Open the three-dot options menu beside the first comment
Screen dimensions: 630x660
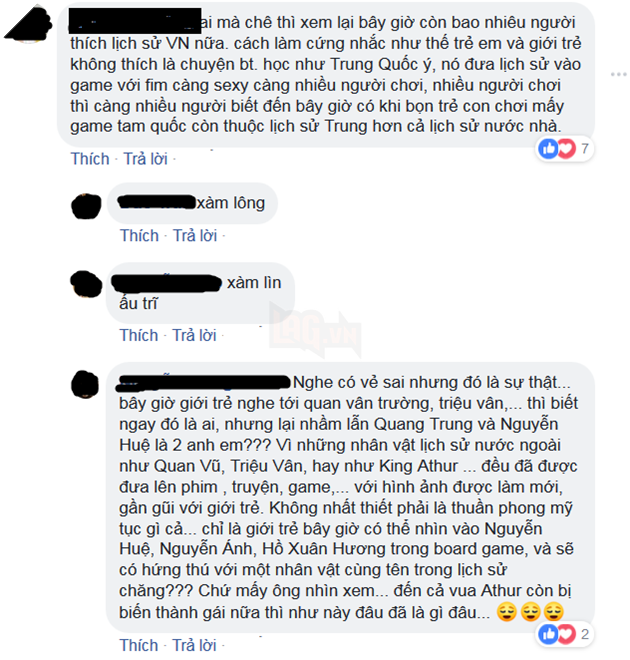click(618, 75)
